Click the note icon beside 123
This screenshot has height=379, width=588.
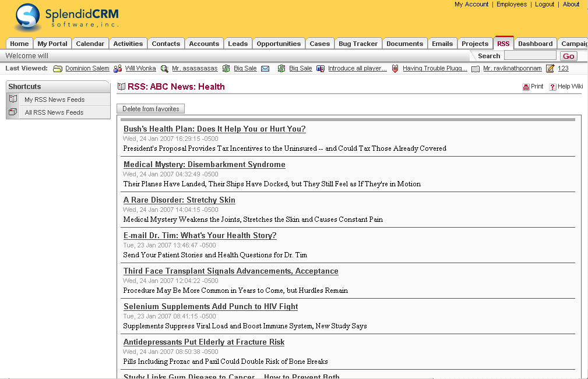550,69
